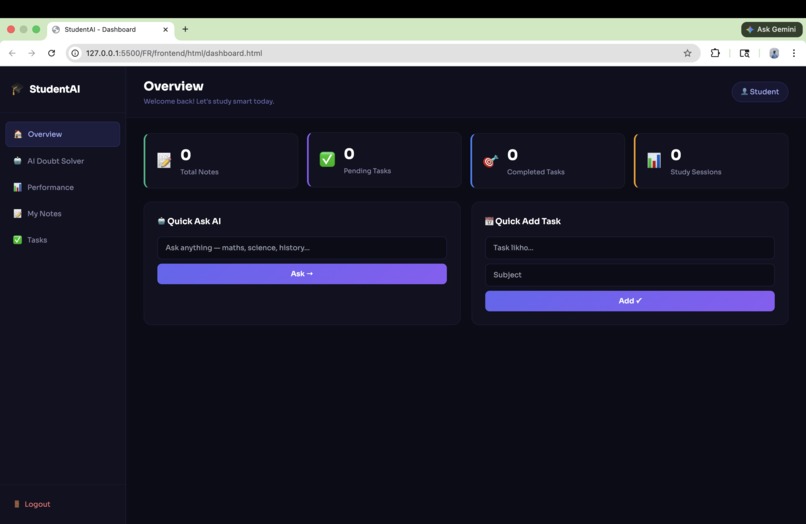Click the Completed Tasks label
806x524 pixels.
(536, 172)
